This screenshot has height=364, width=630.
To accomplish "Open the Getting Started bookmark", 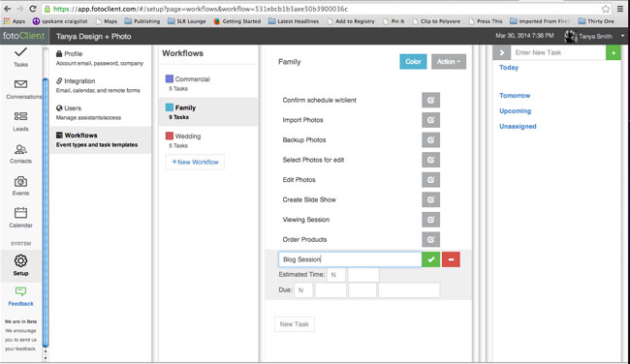I will tap(237, 21).
